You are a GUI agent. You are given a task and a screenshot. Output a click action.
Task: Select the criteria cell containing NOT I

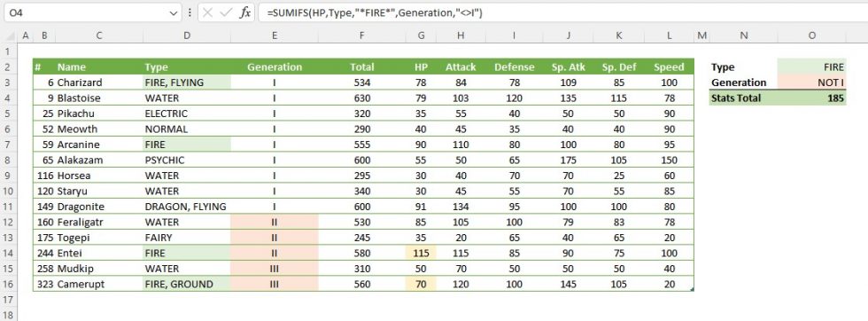coord(811,82)
